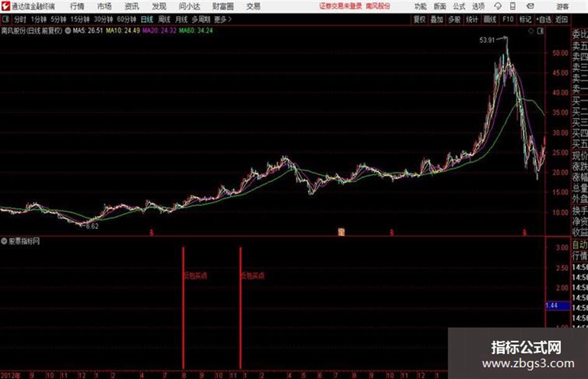Switch to the 1分钟 period tab

[x=39, y=19]
